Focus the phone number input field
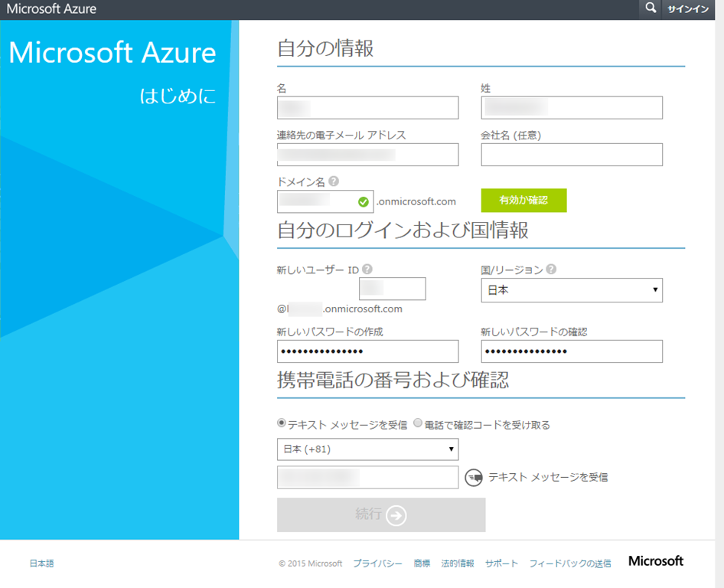Screen dimensions: 724x588 click(367, 477)
